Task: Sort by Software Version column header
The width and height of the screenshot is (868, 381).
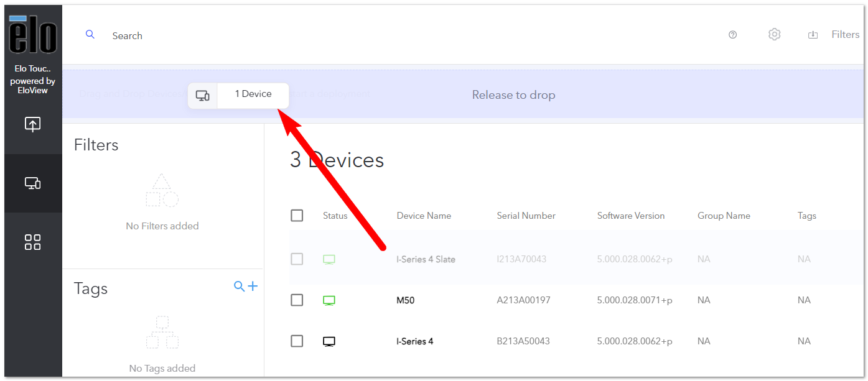Action: pos(631,216)
